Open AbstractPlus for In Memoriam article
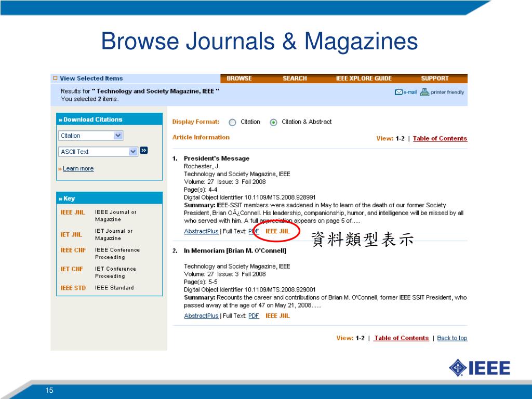This screenshot has width=532, height=399. 201,316
